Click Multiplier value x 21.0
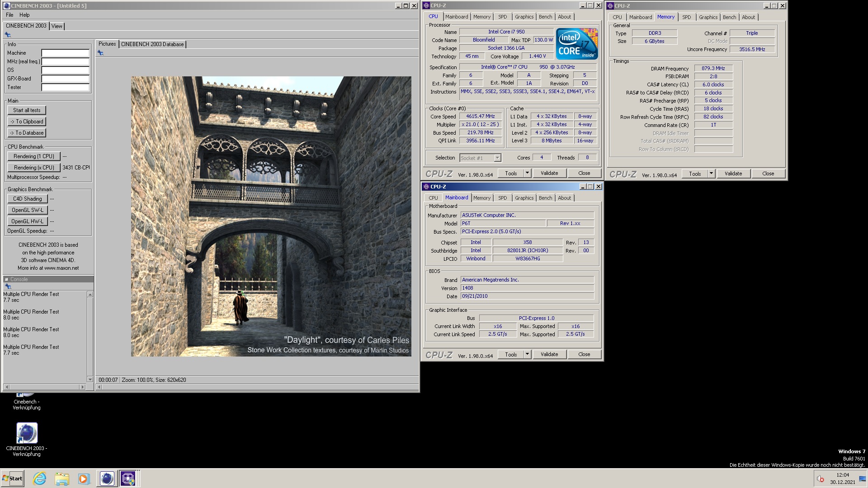 (481, 124)
